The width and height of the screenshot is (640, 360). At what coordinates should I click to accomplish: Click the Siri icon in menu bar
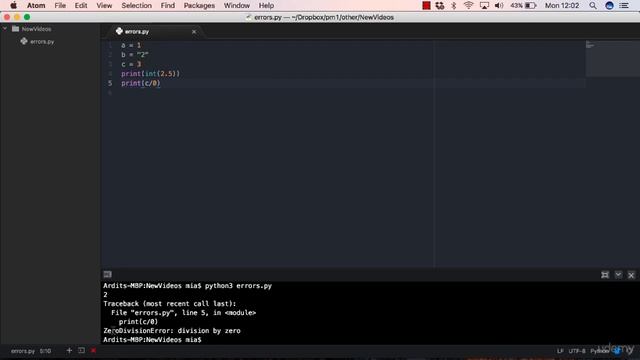(x=609, y=6)
